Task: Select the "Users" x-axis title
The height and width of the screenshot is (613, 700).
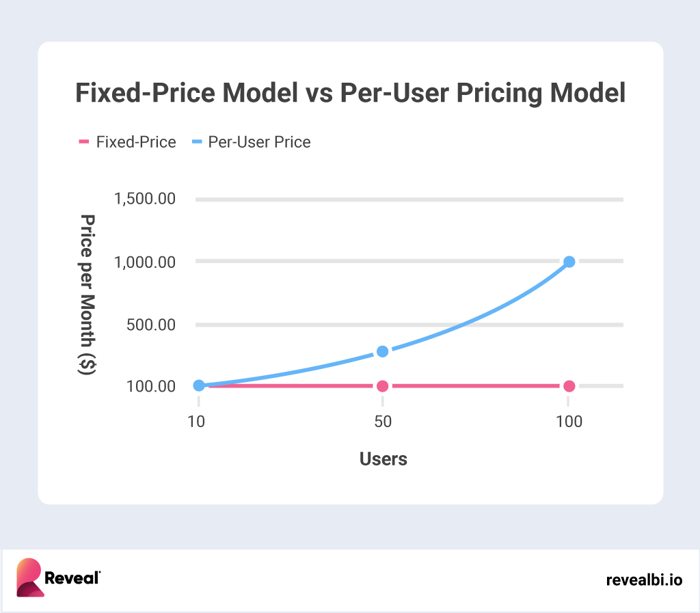Action: tap(383, 459)
